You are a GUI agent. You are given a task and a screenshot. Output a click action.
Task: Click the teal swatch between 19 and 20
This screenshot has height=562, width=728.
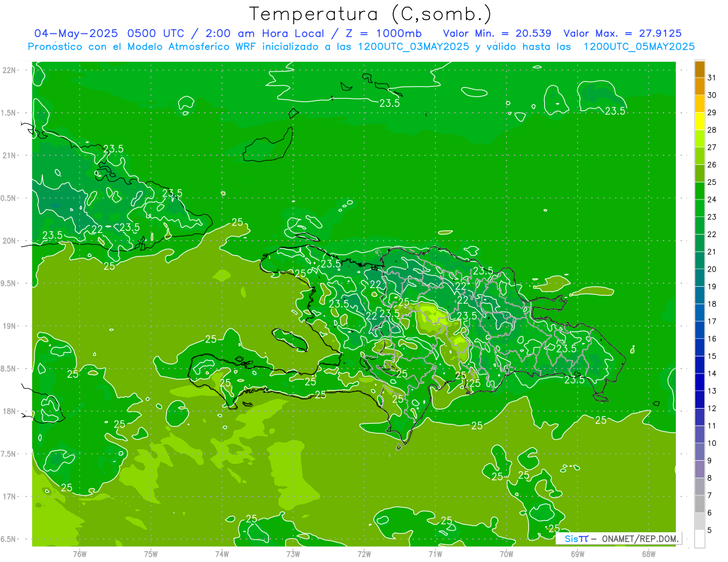tap(699, 278)
